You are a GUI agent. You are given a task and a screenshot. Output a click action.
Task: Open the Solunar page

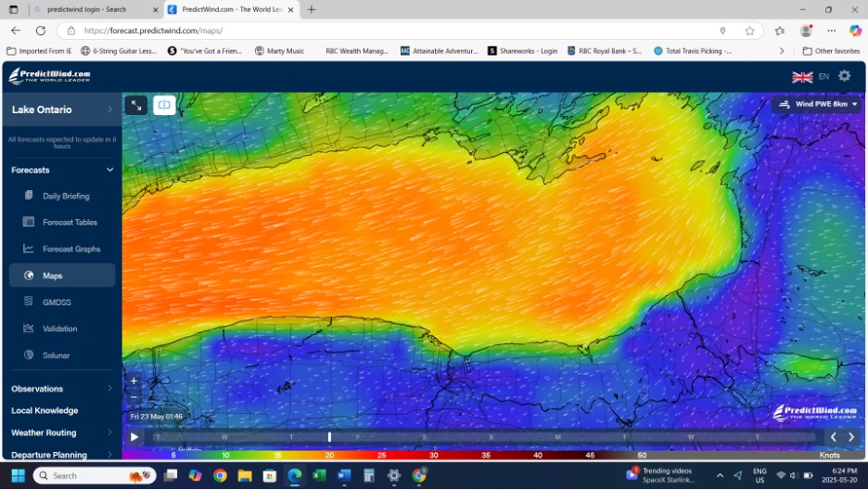point(56,355)
